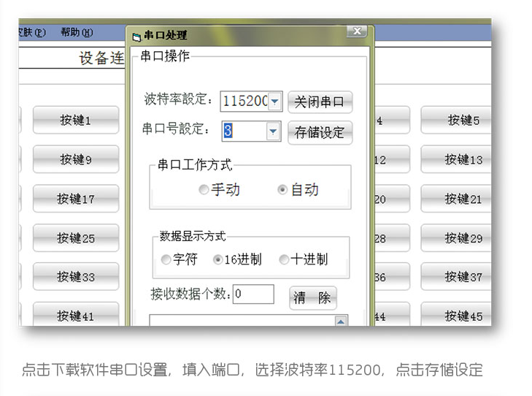Image resolution: width=532 pixels, height=396 pixels.
Task: Click the text area scroll-up arrow
Action: pos(340,321)
